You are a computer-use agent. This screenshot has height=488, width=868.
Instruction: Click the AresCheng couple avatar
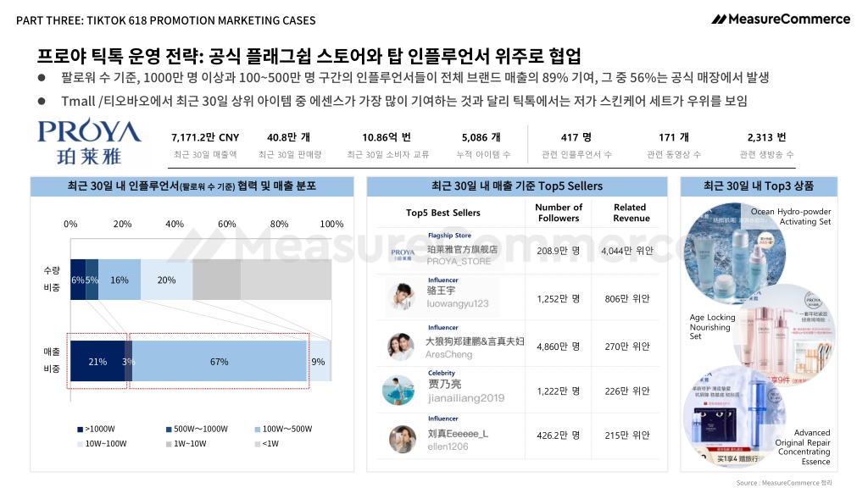pyautogui.click(x=401, y=347)
